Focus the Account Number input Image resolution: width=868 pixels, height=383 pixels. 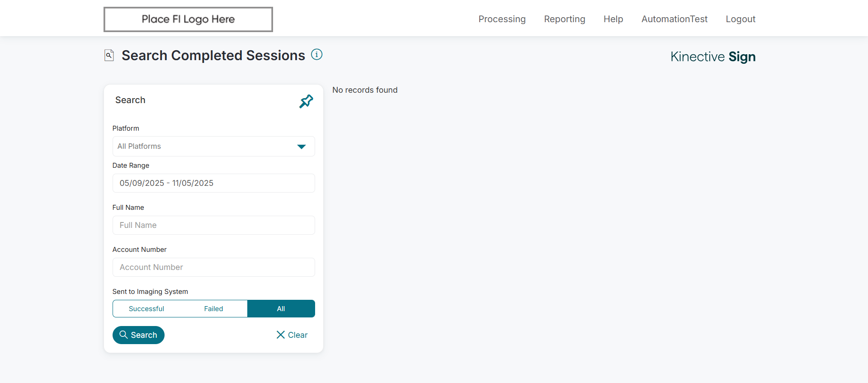coord(213,267)
